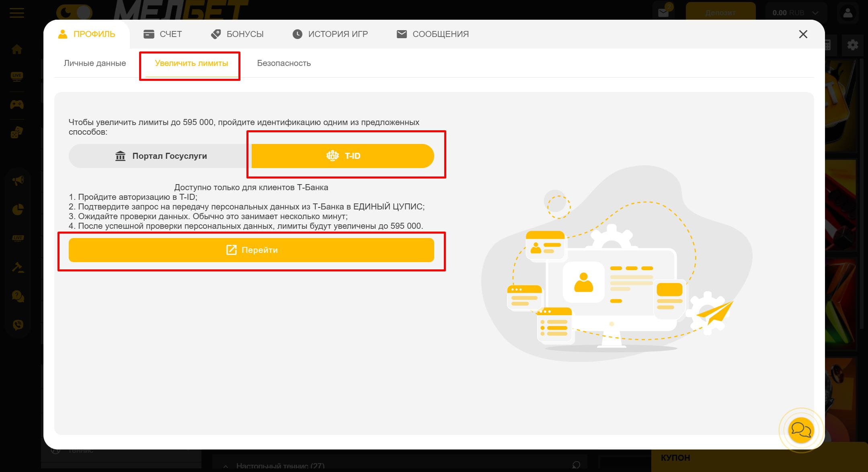Image resolution: width=868 pixels, height=472 pixels.
Task: Expand the 0.00 RUB balance dropdown
Action: click(795, 13)
